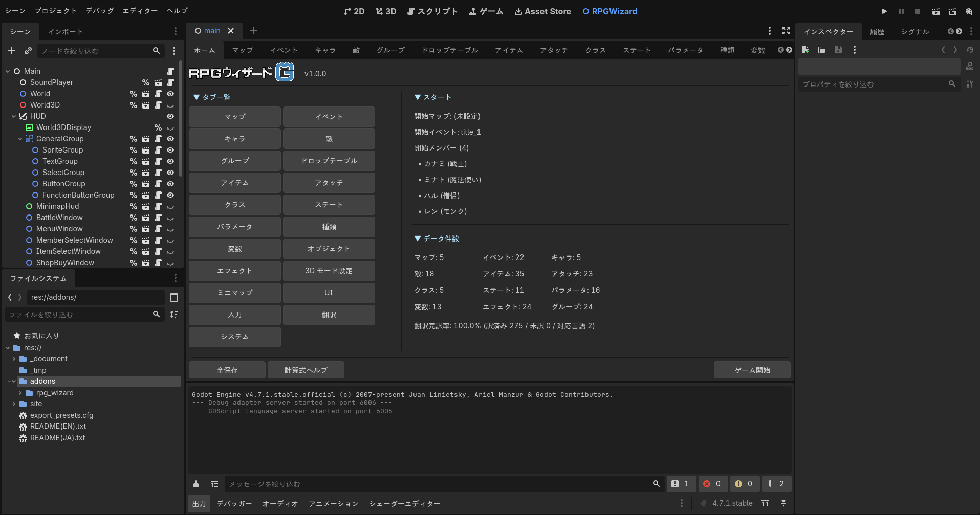The height and width of the screenshot is (515, 980).
Task: Open SoundPlayer node script icon
Action: 170,82
